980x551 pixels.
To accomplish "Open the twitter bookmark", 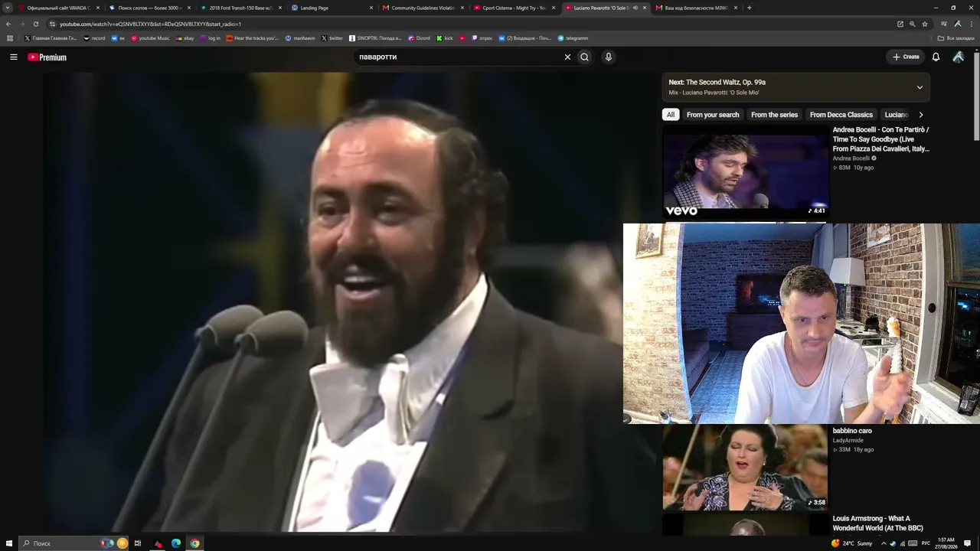I will click(332, 38).
